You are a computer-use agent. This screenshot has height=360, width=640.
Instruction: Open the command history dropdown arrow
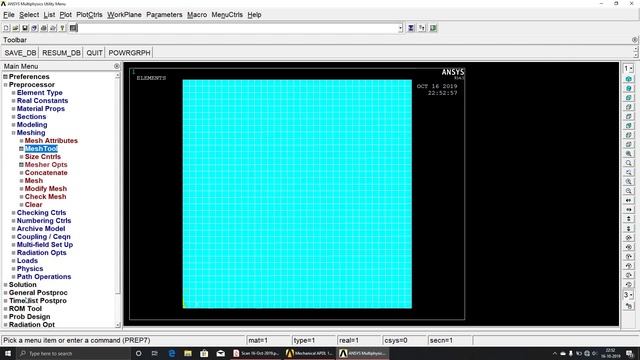pyautogui.click(x=400, y=28)
